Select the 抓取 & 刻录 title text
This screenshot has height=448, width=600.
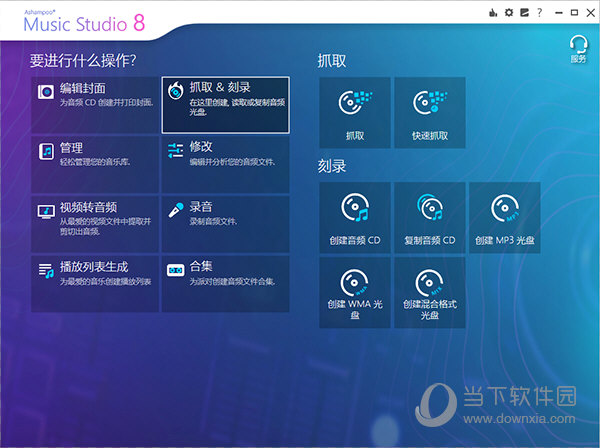[220, 87]
